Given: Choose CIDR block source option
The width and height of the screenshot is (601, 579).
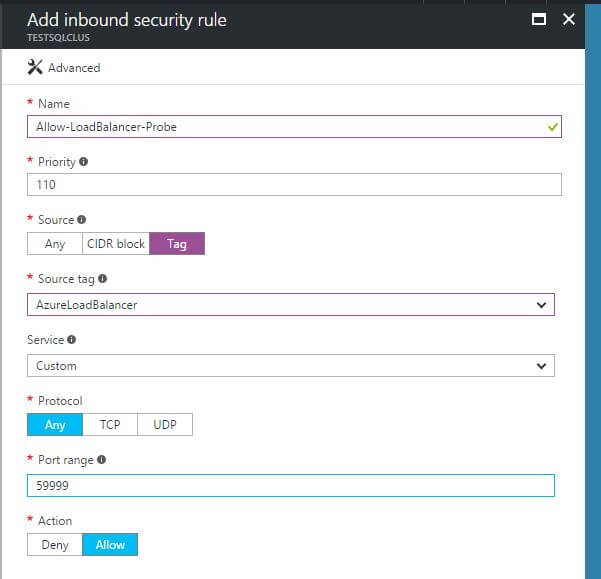Looking at the screenshot, I should (x=115, y=244).
